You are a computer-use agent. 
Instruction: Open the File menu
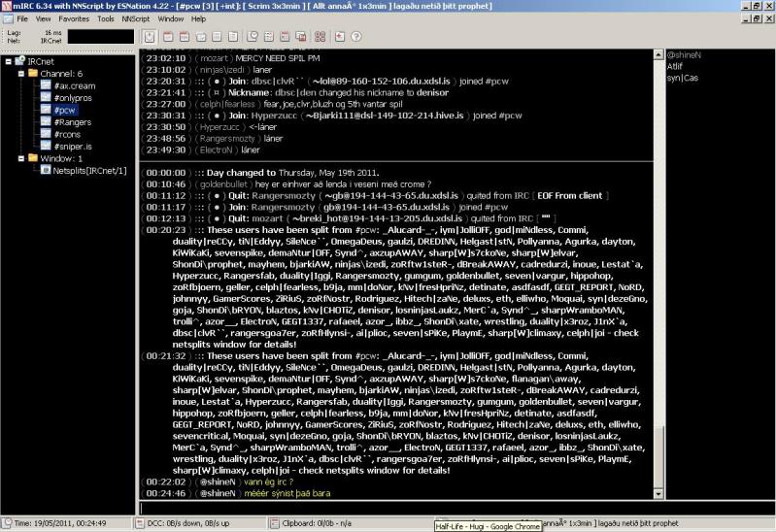(x=22, y=18)
